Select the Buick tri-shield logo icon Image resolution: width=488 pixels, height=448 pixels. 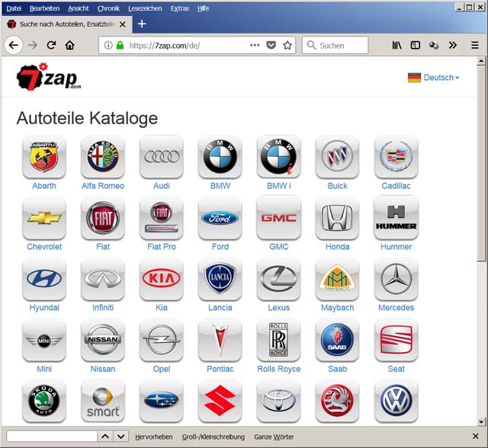337,157
